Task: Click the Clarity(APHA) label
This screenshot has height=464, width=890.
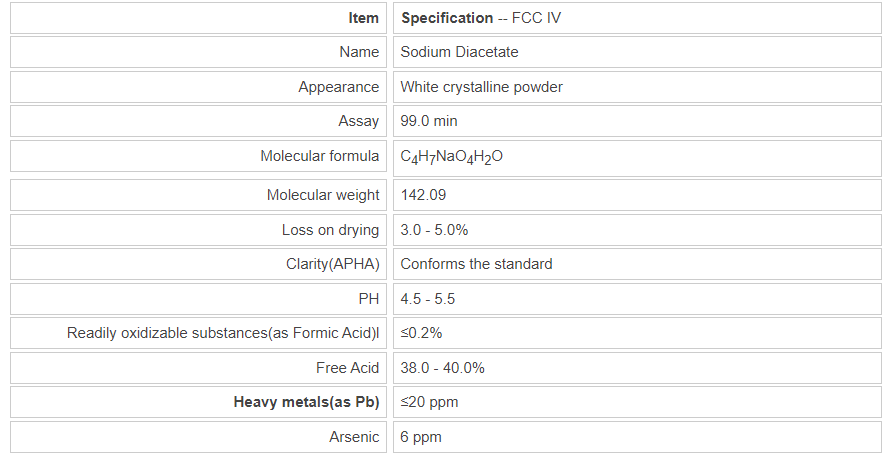Action: (333, 264)
